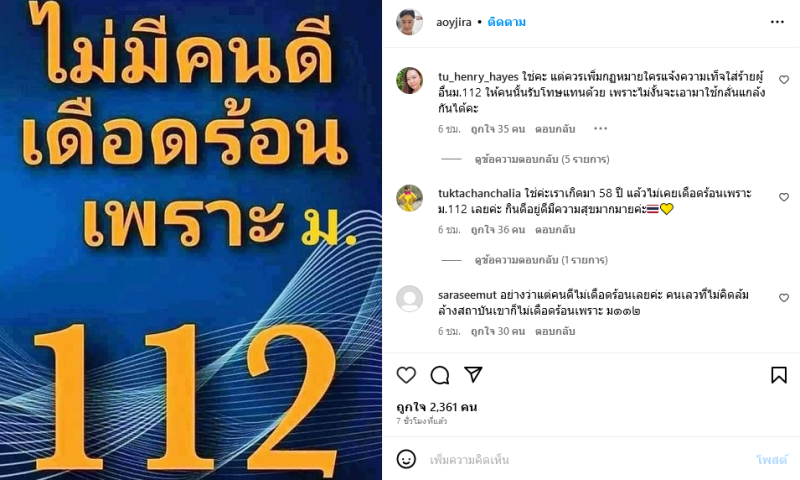Open more options on tu_henry_hayes comment

click(x=601, y=129)
